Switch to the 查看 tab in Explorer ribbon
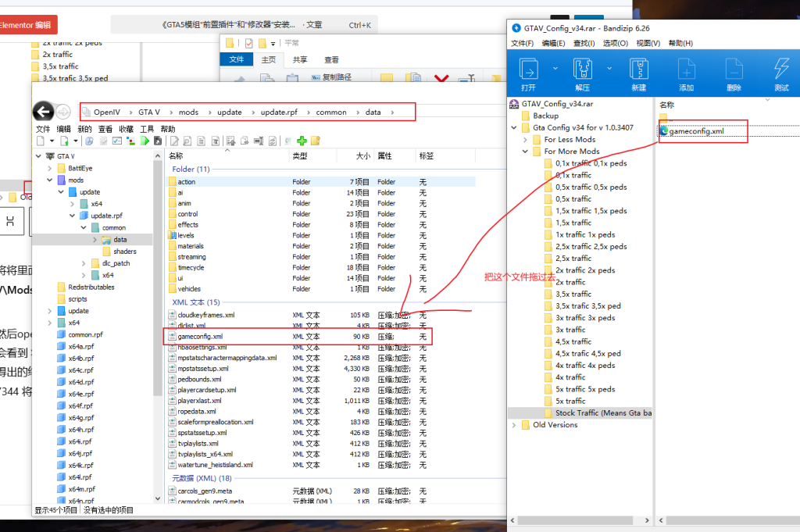Image resolution: width=800 pixels, height=532 pixels. tap(331, 59)
